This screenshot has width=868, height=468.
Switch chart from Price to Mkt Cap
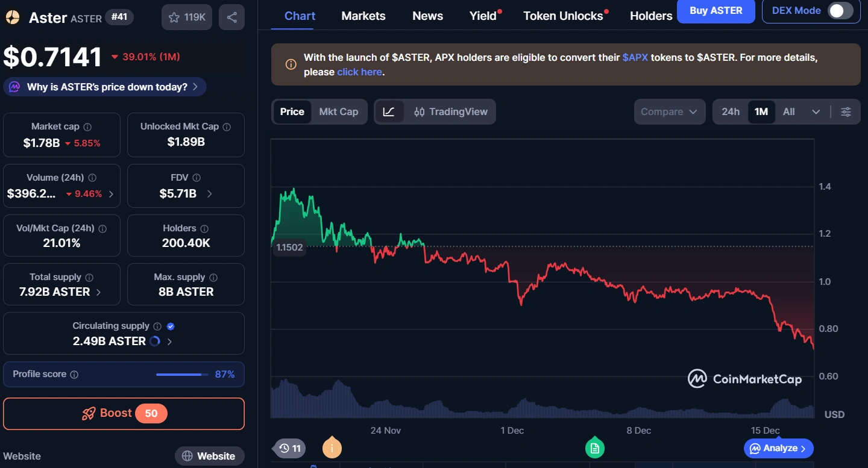pos(338,111)
